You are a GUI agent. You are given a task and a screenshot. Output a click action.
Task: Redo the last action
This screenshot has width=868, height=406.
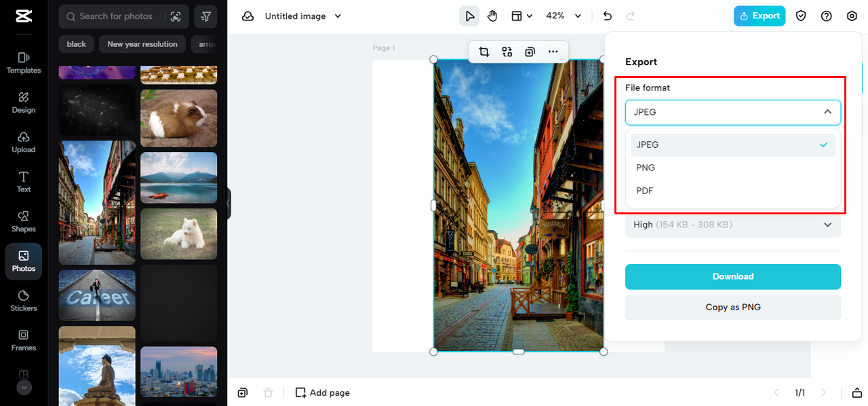point(631,16)
